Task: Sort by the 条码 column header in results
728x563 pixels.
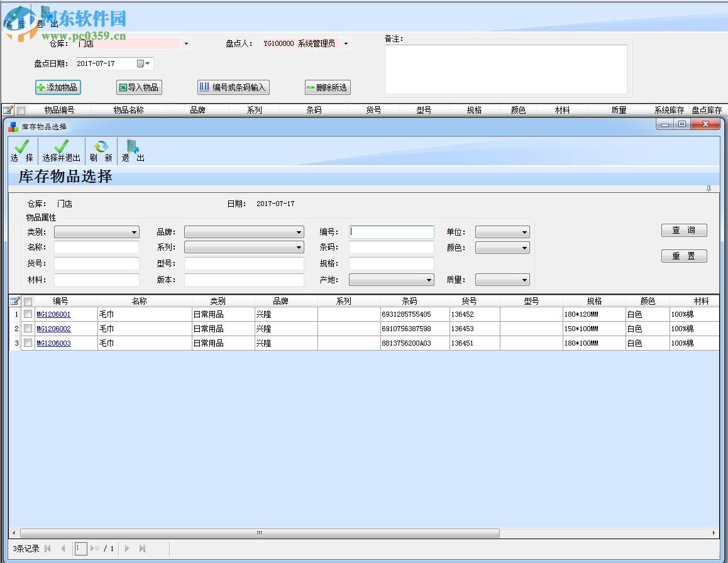Action: [409, 301]
